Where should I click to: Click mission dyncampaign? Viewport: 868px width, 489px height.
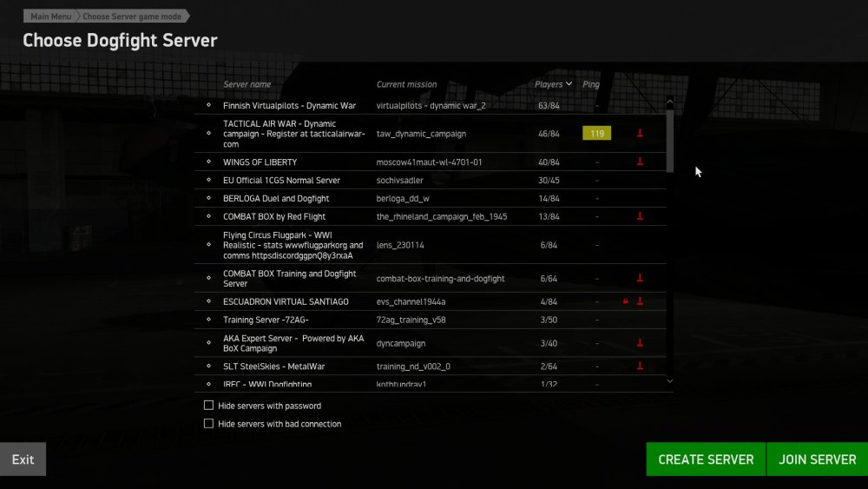point(401,343)
